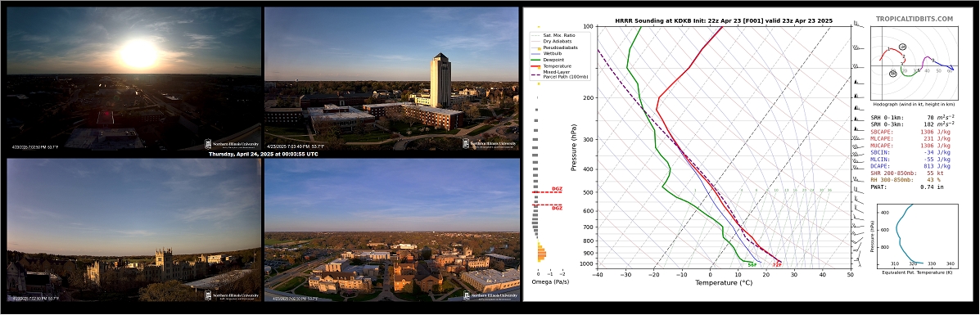Select the SRH 0-1km value row
Image resolution: width=980 pixels, height=315 pixels.
(x=912, y=117)
